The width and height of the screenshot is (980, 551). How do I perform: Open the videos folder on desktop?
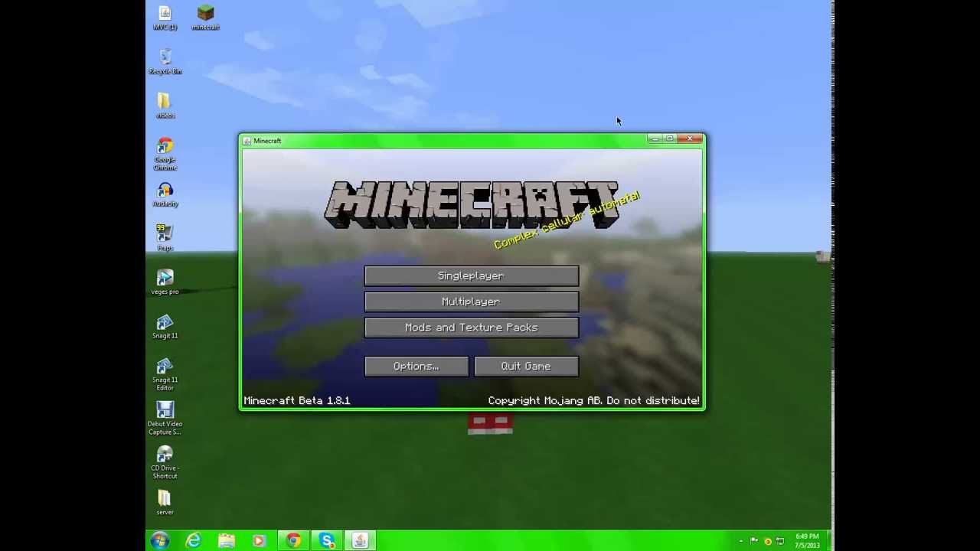(x=165, y=106)
